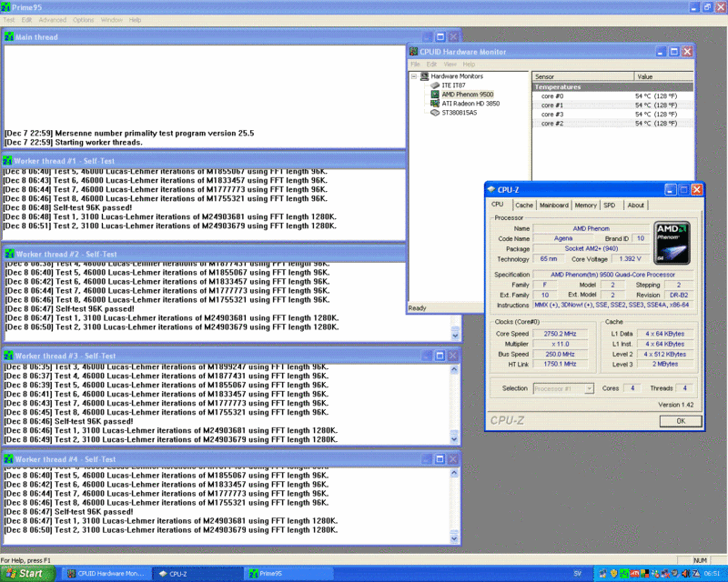Image resolution: width=728 pixels, height=582 pixels.
Task: Click the SV language indicator in taskbar
Action: 578,574
